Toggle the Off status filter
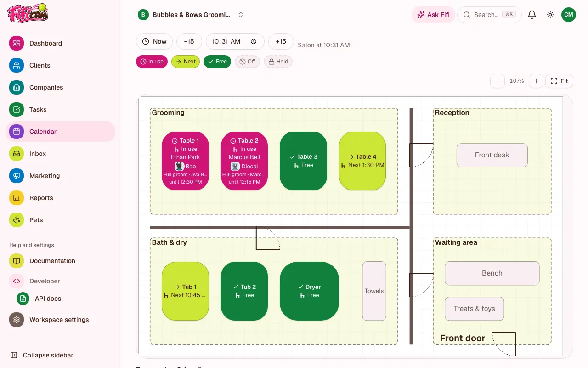This screenshot has width=588, height=368. tap(248, 62)
